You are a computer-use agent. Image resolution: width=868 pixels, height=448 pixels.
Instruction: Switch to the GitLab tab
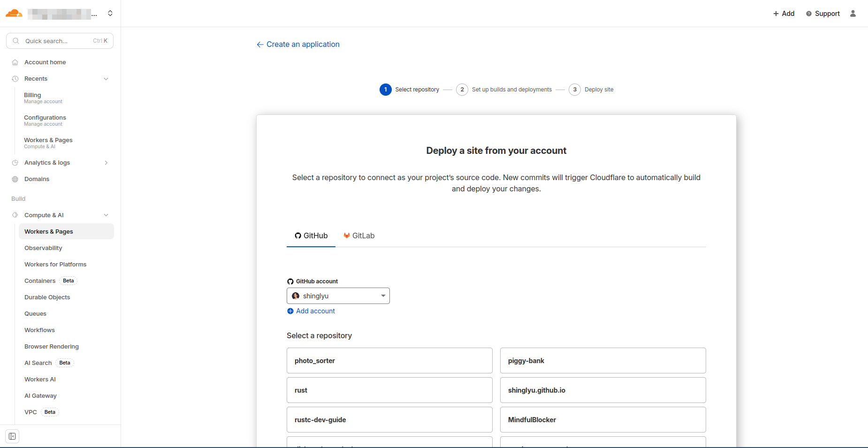[359, 235]
